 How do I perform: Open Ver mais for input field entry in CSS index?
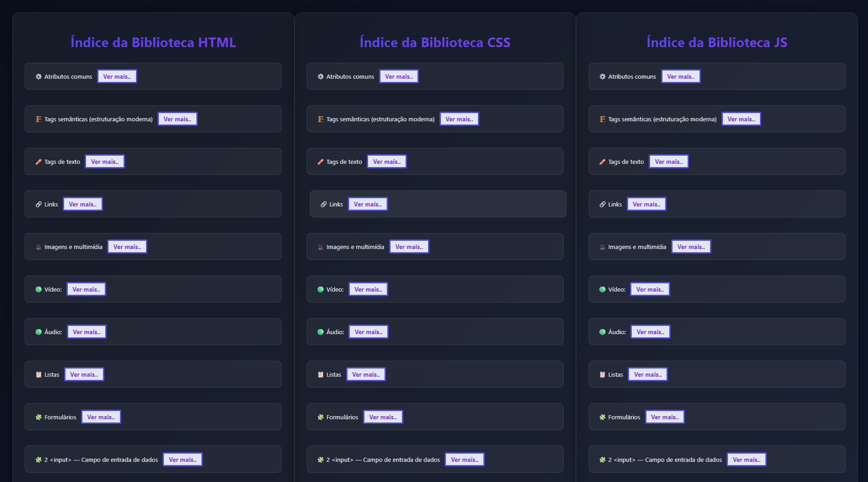coord(465,460)
